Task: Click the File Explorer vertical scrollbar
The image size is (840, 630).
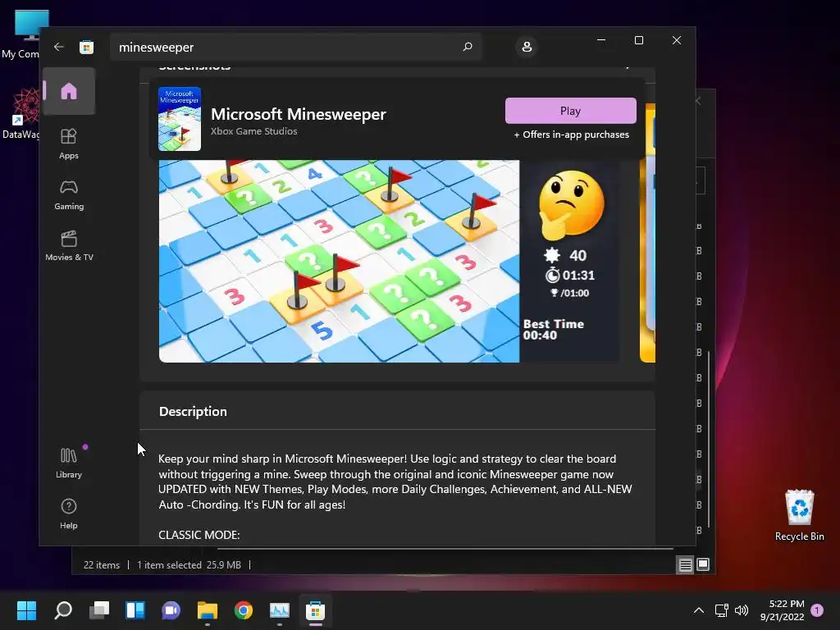Action: point(710,440)
